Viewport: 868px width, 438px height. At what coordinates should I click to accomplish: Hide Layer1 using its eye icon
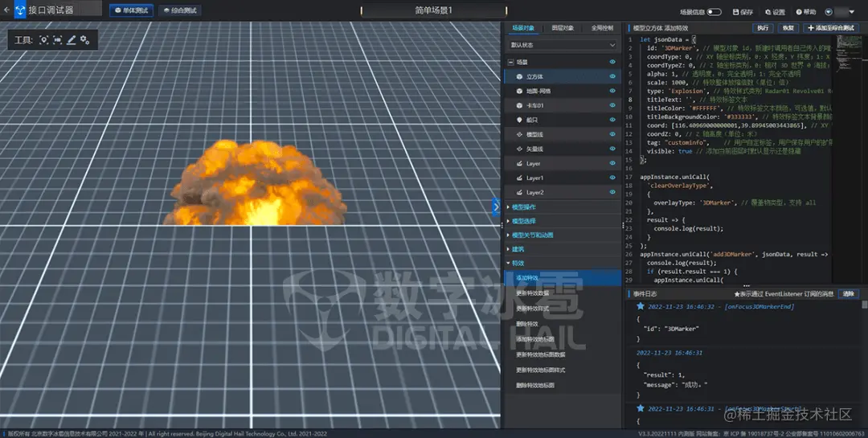tap(612, 178)
